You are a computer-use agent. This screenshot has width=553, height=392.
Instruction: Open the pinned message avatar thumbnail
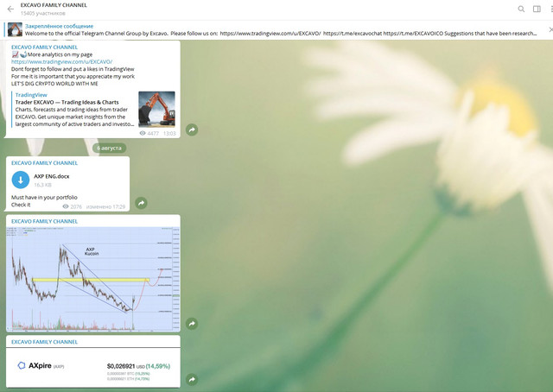(x=15, y=29)
